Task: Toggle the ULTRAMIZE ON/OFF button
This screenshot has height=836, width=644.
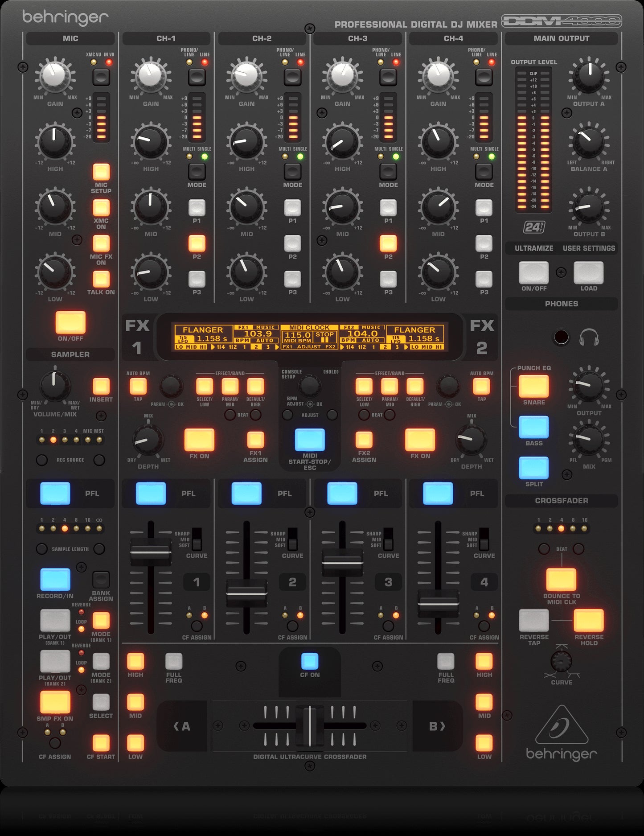Action: 533,272
